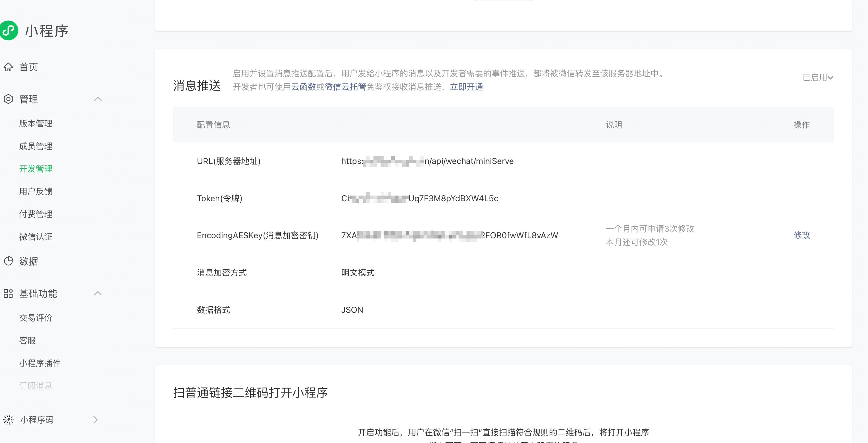Go to 开发管理 page

36,169
